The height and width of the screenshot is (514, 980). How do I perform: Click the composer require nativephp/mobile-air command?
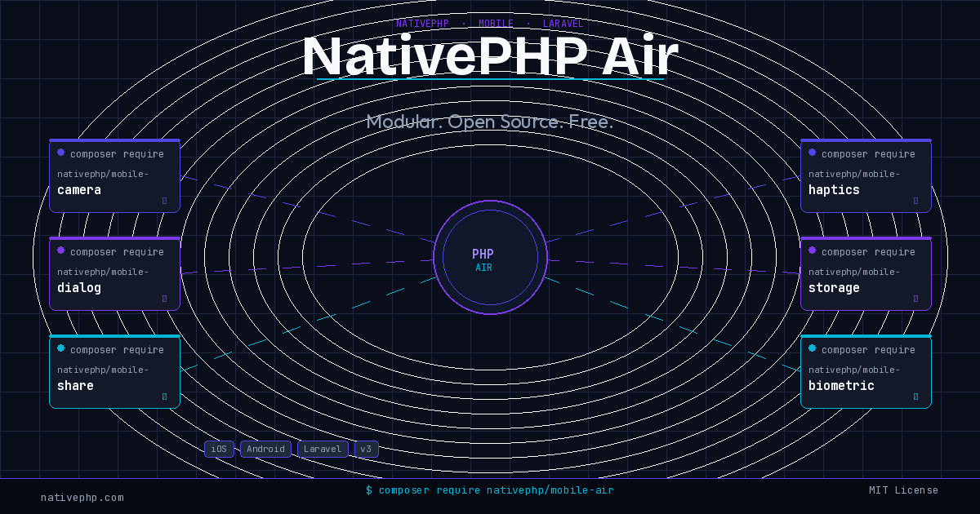tap(490, 490)
